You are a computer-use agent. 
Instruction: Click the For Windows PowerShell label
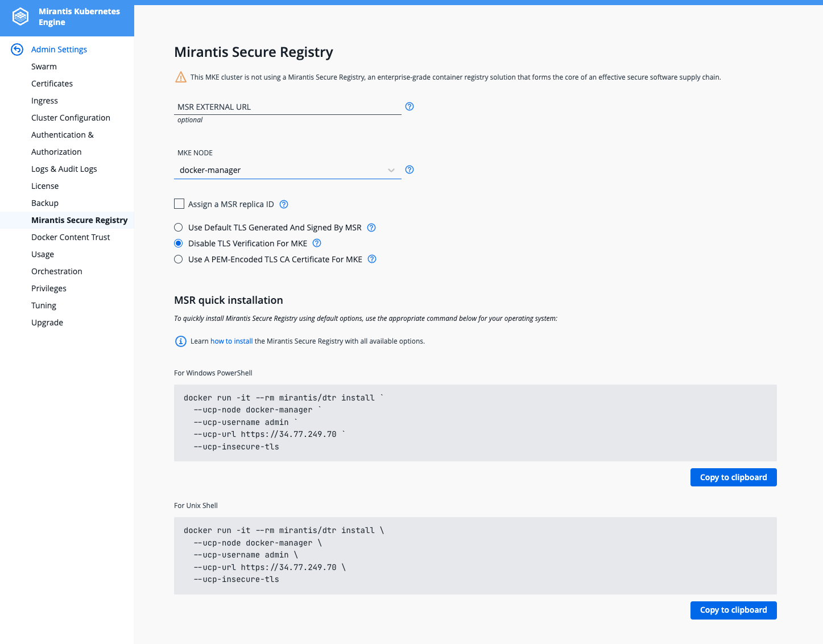tap(213, 373)
